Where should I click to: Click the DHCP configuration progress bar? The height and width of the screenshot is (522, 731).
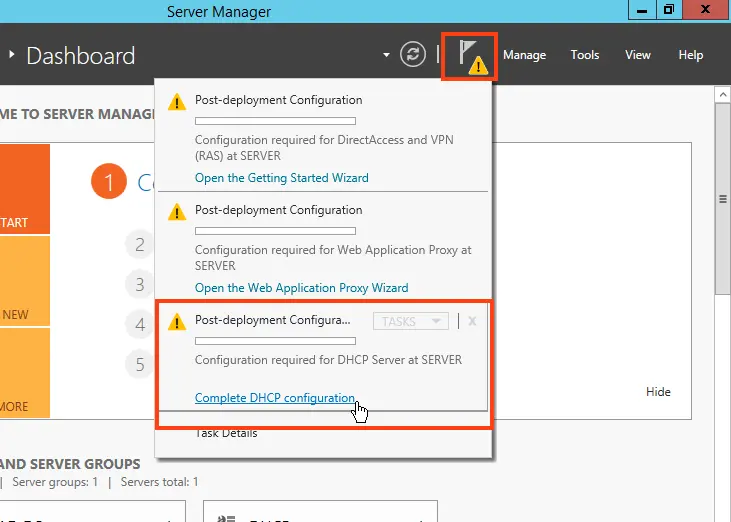click(275, 341)
